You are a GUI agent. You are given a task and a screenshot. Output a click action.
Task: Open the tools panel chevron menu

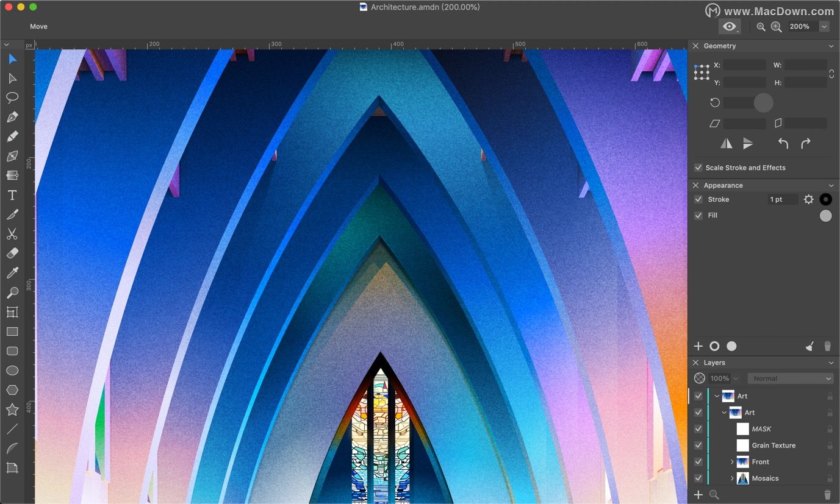[x=6, y=44]
